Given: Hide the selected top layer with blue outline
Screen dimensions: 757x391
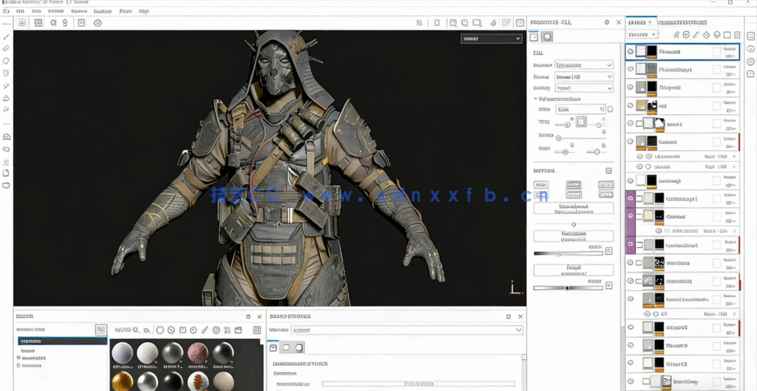Looking at the screenshot, I should [x=631, y=51].
